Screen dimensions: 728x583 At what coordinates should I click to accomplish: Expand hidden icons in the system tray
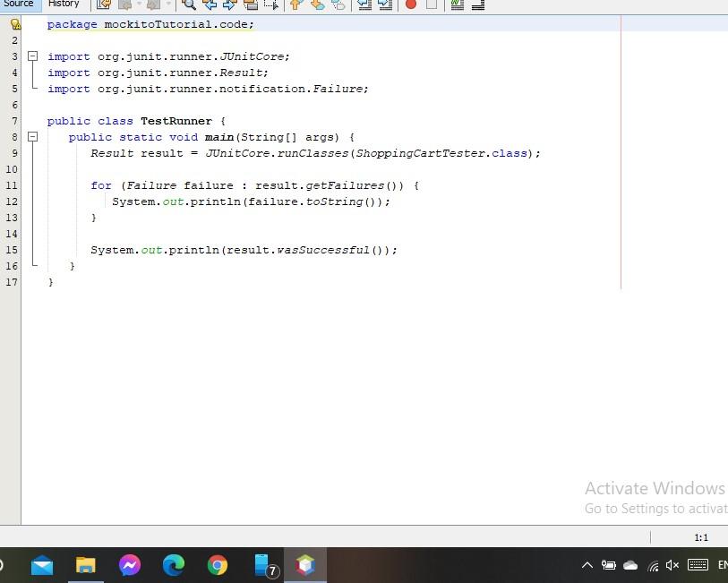point(587,565)
